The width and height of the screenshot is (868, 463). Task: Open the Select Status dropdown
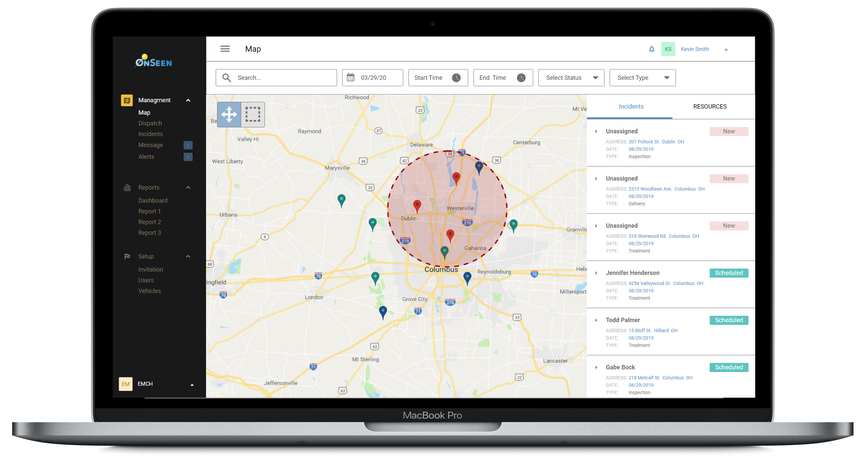[571, 78]
